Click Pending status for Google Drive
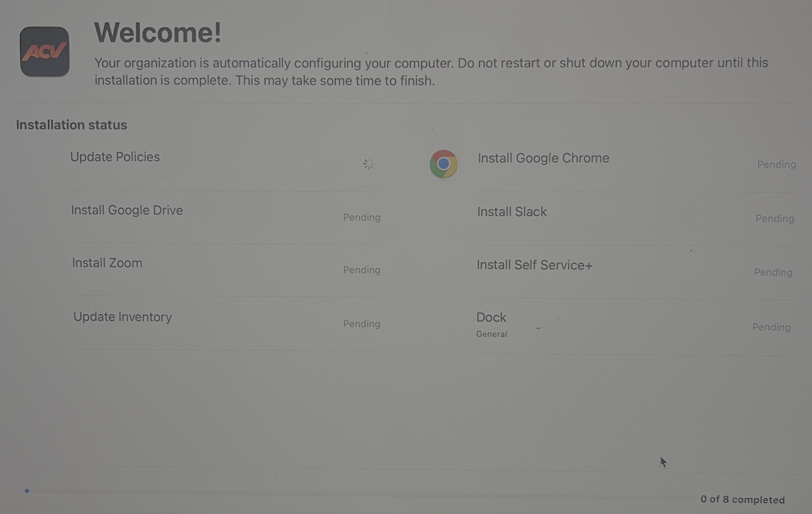Viewport: 812px width, 514px height. [361, 217]
